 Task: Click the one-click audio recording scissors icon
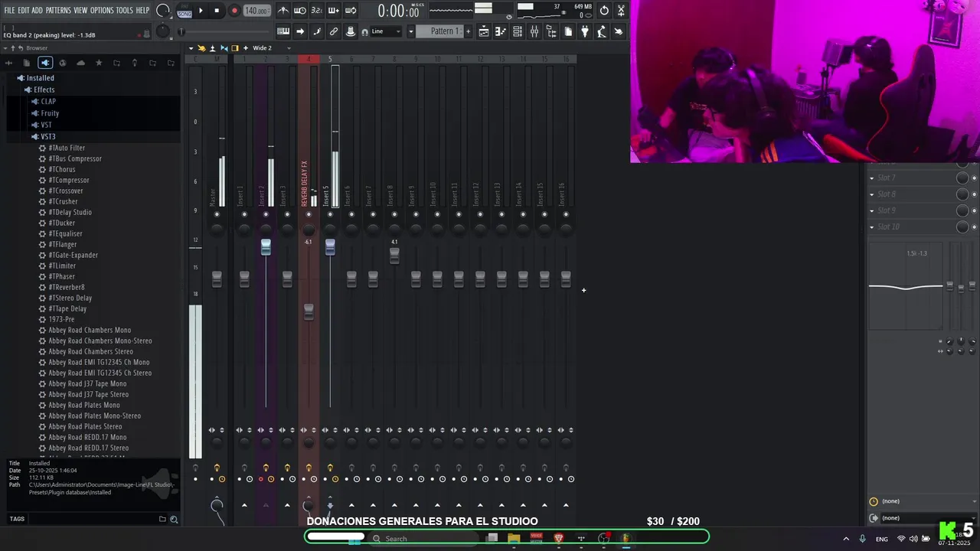[621, 11]
